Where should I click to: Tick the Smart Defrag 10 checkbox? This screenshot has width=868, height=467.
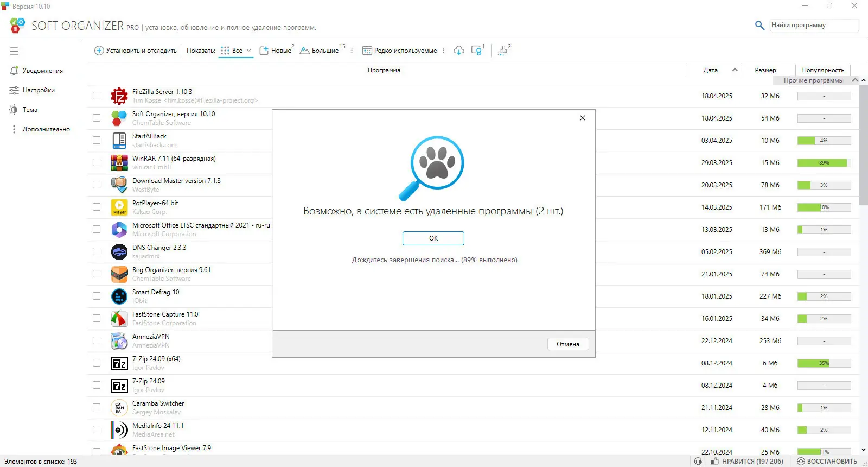click(97, 296)
